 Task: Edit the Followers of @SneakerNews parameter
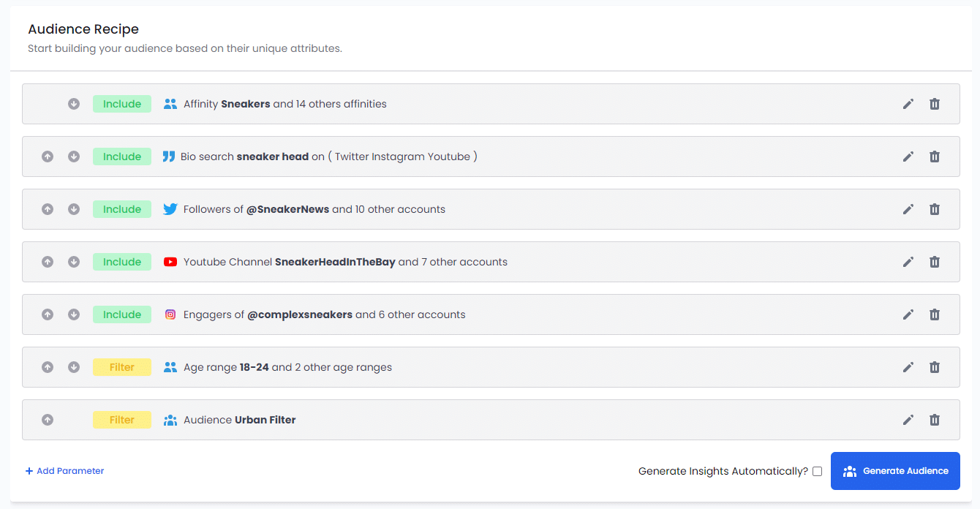908,209
